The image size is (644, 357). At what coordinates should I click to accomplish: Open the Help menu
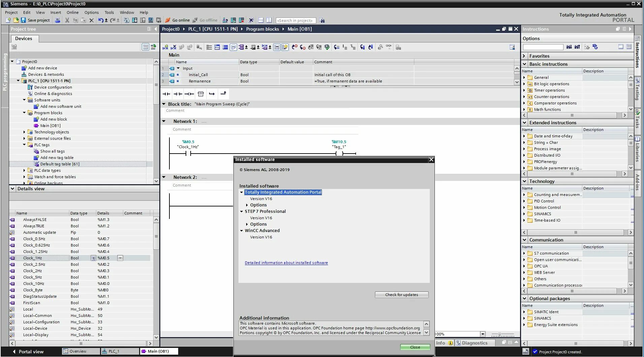(144, 12)
